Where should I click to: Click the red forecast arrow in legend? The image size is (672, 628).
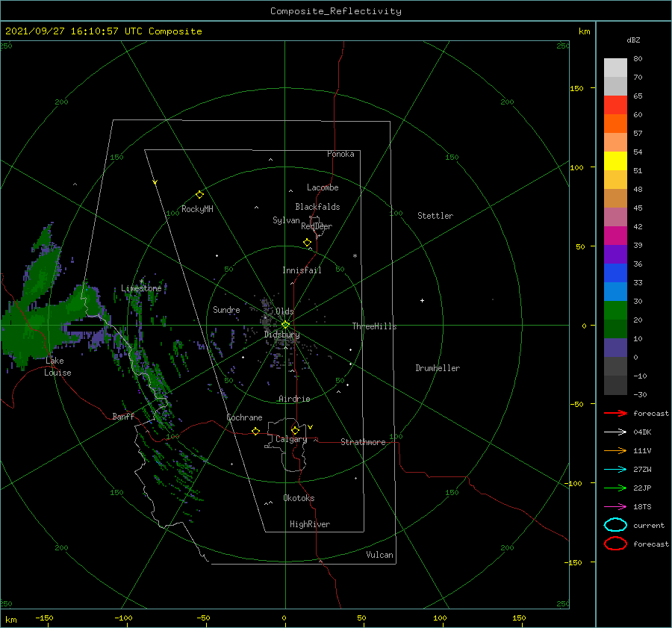[615, 413]
